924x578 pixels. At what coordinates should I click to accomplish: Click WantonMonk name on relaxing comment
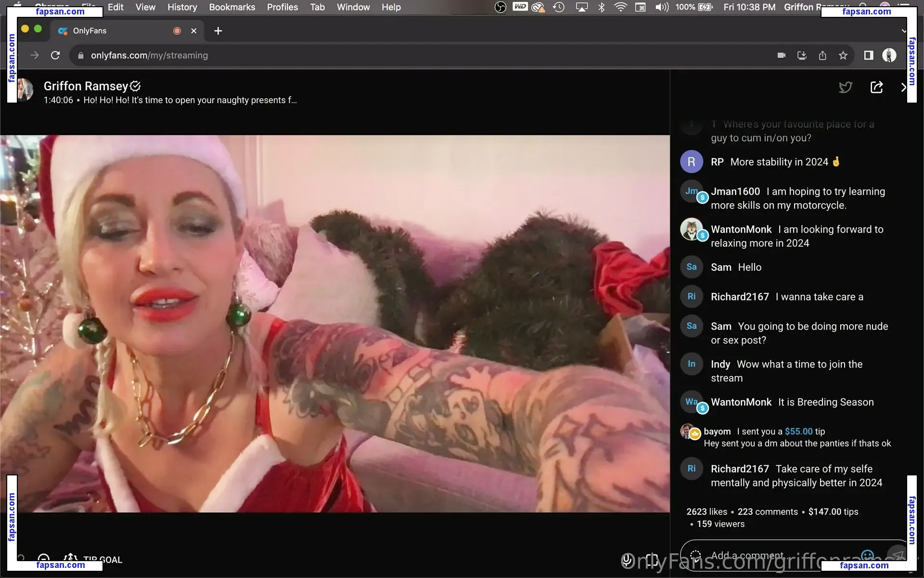point(741,229)
